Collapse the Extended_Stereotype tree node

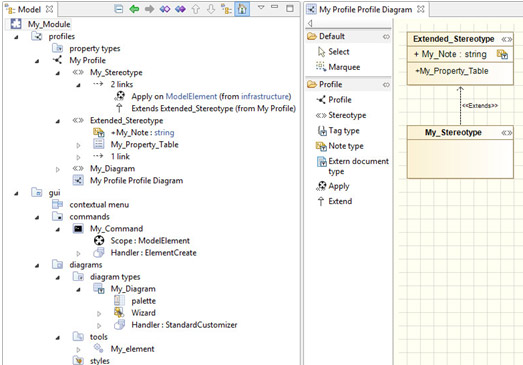click(x=58, y=121)
